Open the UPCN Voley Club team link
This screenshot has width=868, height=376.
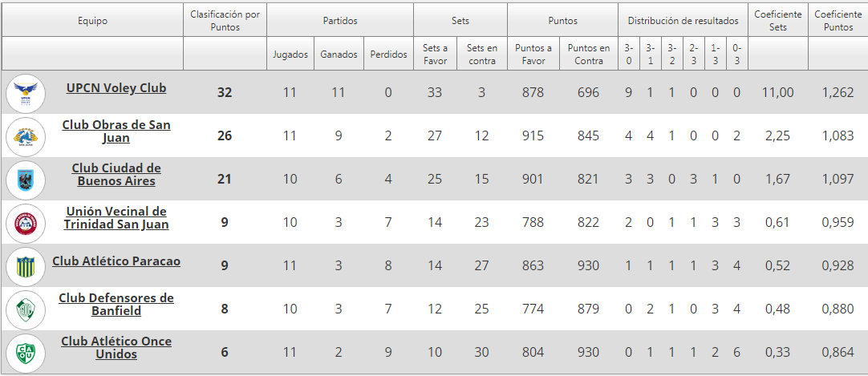(x=116, y=88)
